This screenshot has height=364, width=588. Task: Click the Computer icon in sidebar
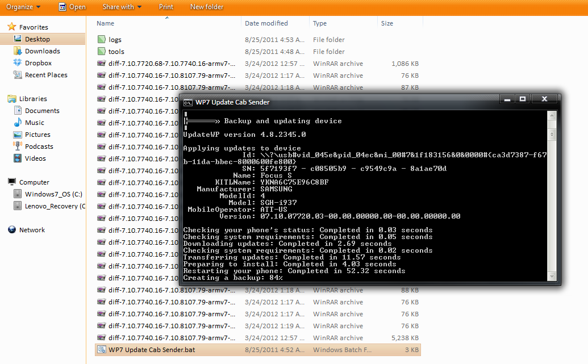click(11, 182)
